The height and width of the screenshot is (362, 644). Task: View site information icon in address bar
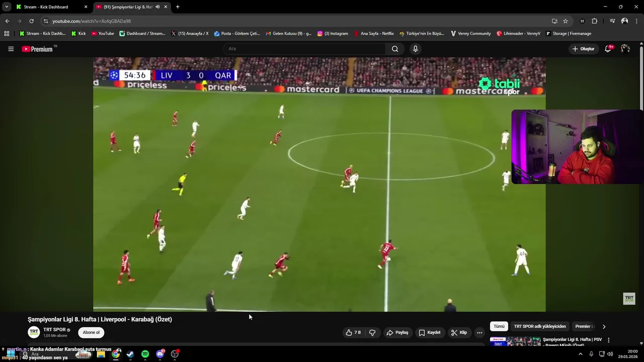pos(46,21)
